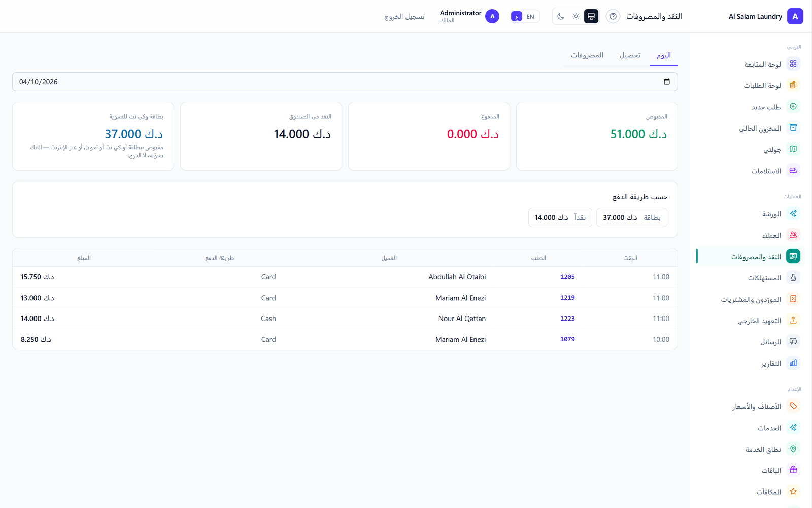
Task: Open المكافآت star icon
Action: click(793, 492)
